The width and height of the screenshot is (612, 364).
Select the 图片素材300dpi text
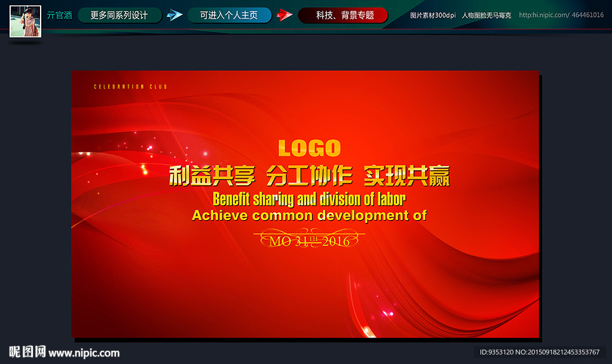pyautogui.click(x=433, y=15)
